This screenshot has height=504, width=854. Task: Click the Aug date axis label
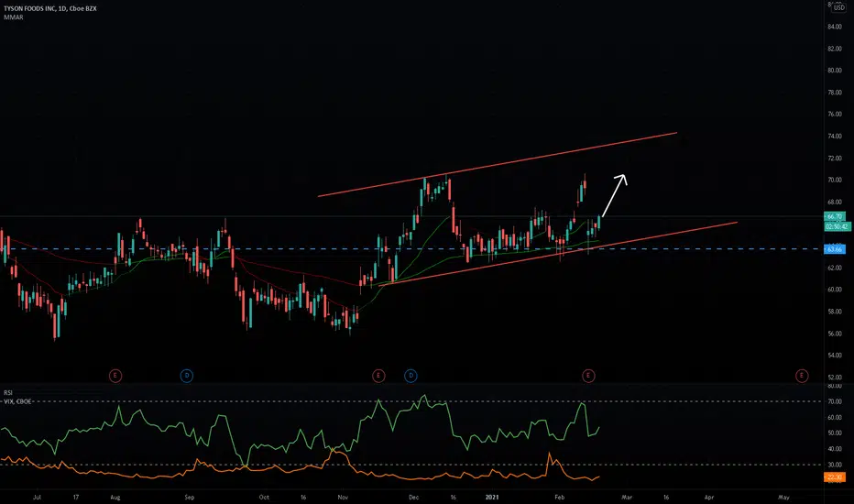click(115, 497)
